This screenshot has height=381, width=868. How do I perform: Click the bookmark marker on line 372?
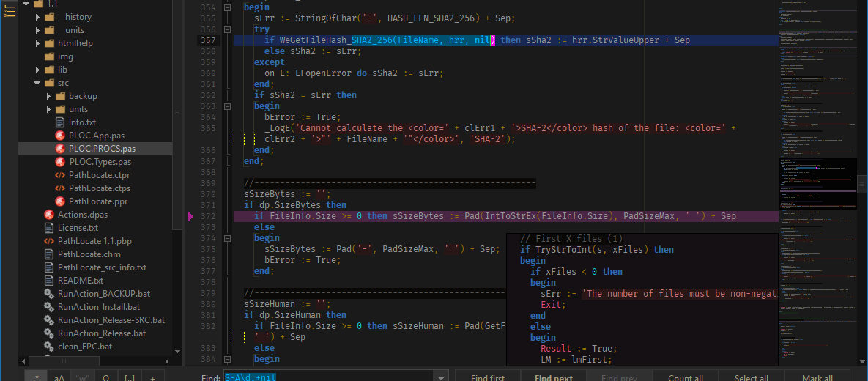pos(191,217)
